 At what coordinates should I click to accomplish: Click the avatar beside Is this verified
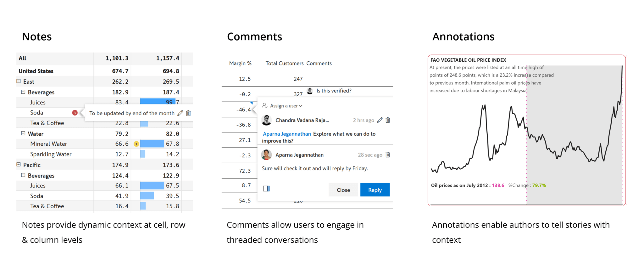[310, 91]
